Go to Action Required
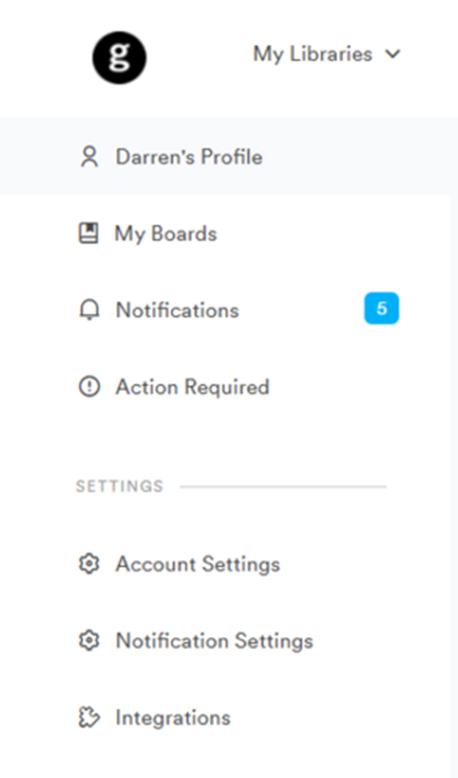 tap(193, 387)
